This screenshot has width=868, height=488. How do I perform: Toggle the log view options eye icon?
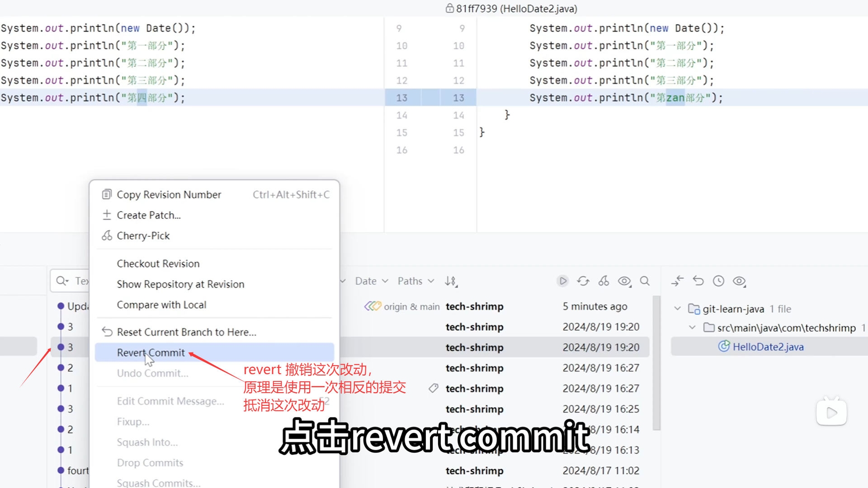[x=624, y=281]
